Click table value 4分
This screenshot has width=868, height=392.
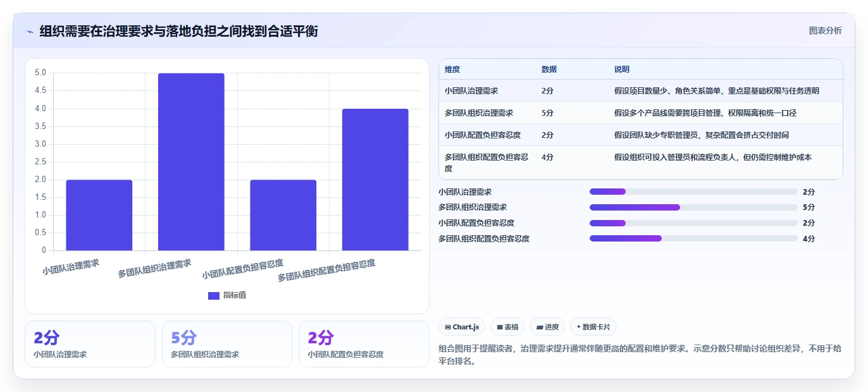click(x=547, y=157)
